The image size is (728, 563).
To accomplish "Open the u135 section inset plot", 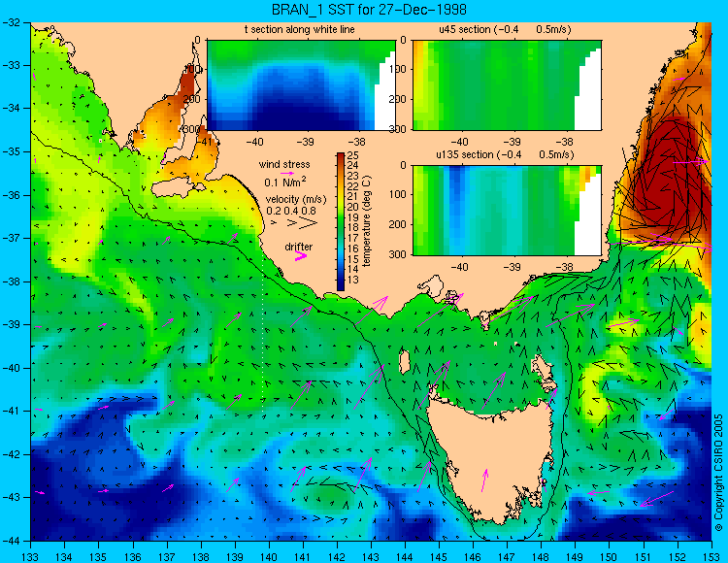I will pyautogui.click(x=507, y=211).
